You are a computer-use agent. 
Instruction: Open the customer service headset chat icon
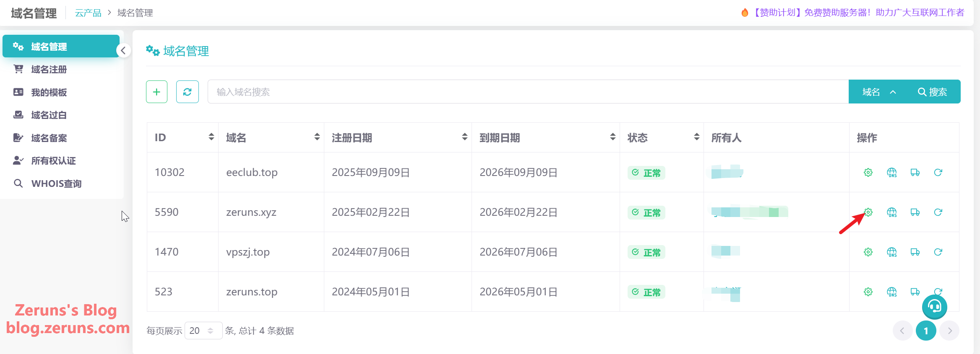pos(934,307)
